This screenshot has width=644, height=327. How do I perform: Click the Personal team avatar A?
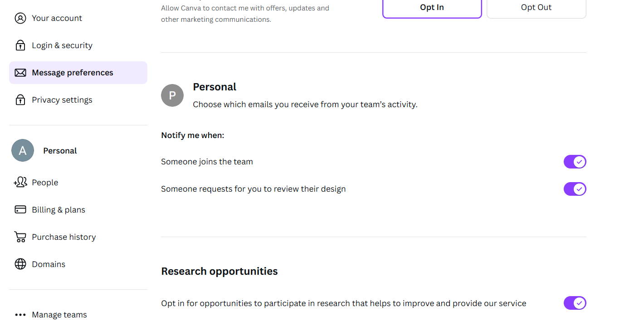coord(23,150)
